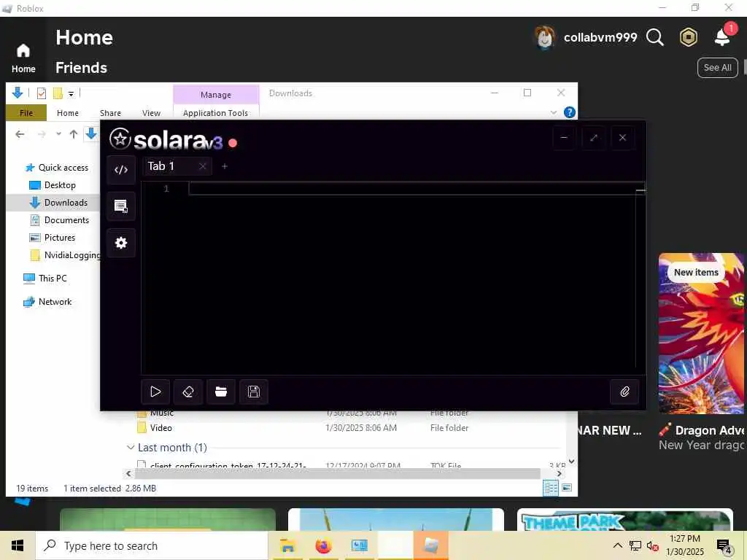The height and width of the screenshot is (560, 747).
Task: Expand the Explorer ribbon with the chevron
Action: coord(553,112)
